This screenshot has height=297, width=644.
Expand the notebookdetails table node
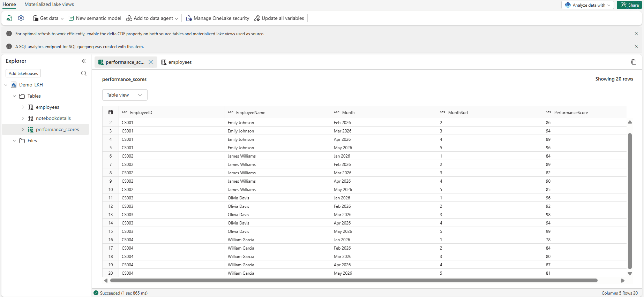pos(23,118)
